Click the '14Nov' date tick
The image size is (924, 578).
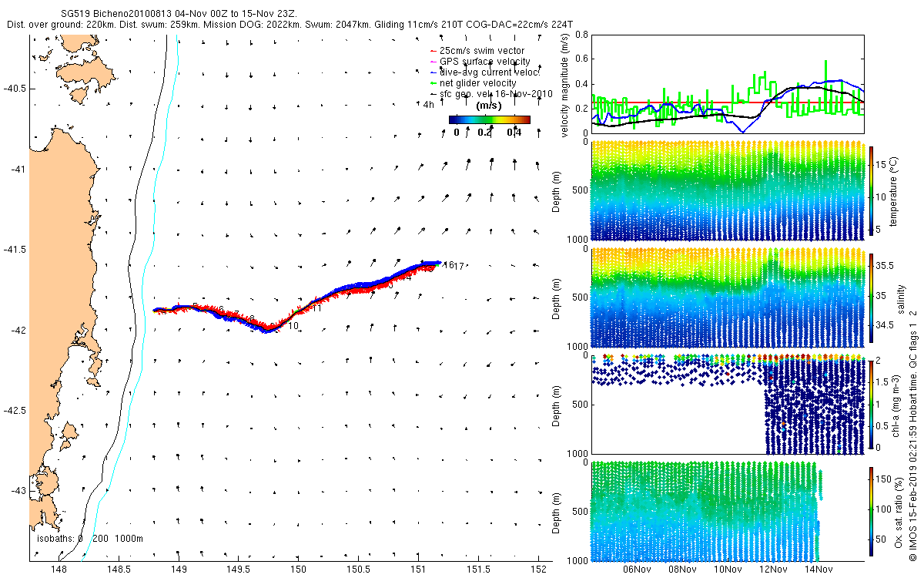819,570
